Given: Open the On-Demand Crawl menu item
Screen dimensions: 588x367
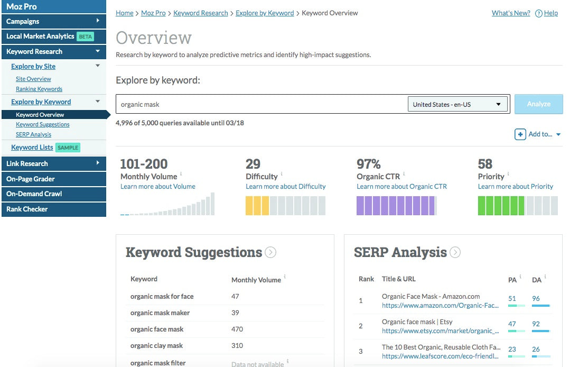Looking at the screenshot, I should tap(54, 194).
